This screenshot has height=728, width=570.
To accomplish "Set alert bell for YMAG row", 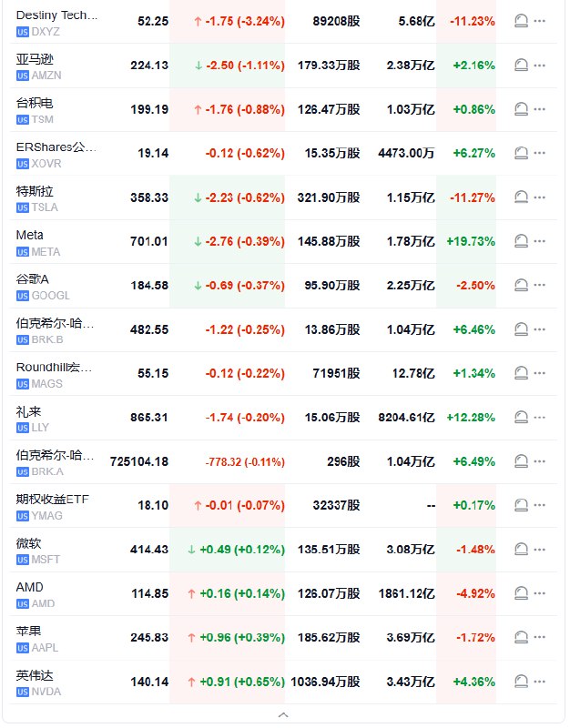I will pos(521,505).
